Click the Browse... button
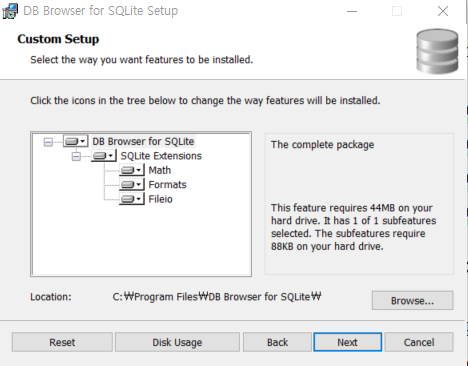The height and width of the screenshot is (366, 468). pos(412,301)
